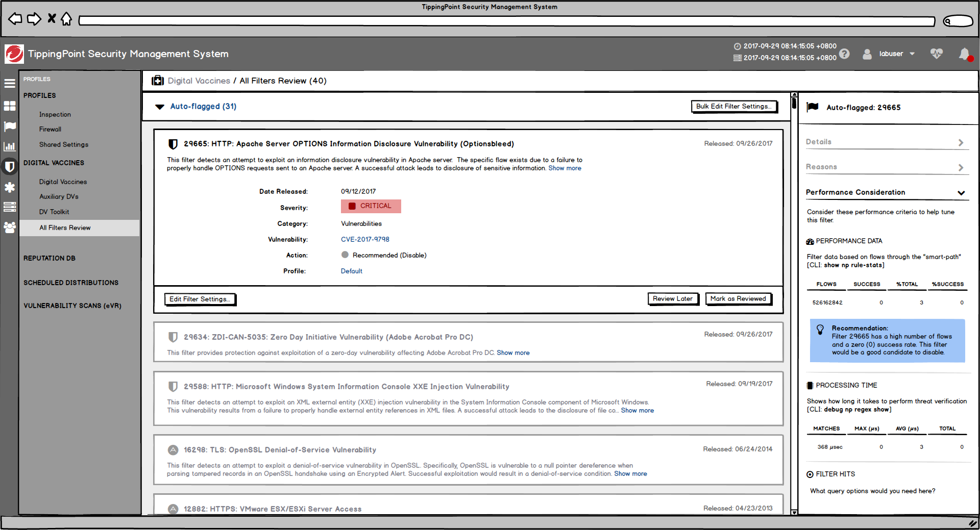Click the browser address bar
The image size is (980, 530).
click(x=507, y=21)
